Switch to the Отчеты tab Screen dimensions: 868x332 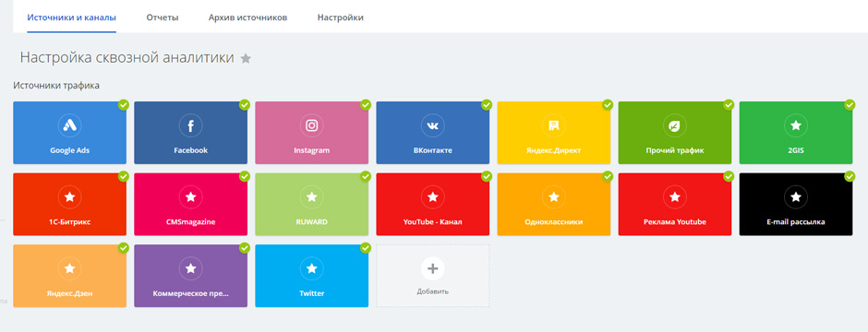[163, 18]
